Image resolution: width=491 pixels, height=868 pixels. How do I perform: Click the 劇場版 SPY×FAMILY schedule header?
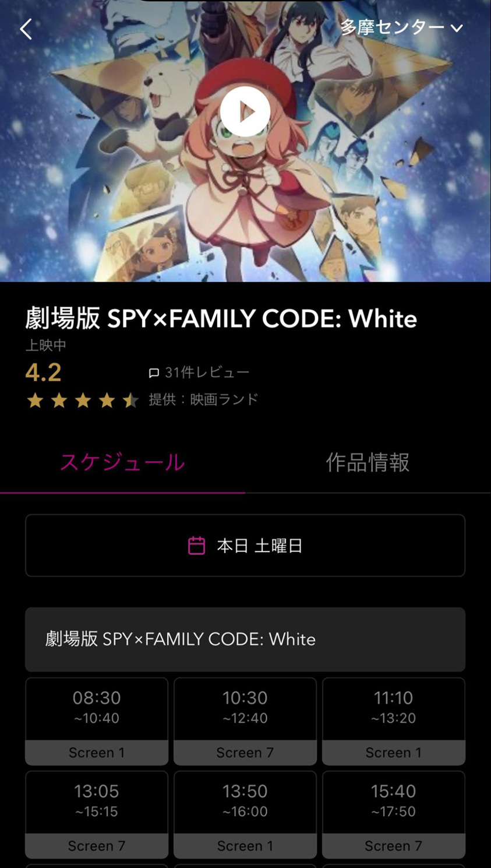tap(245, 639)
